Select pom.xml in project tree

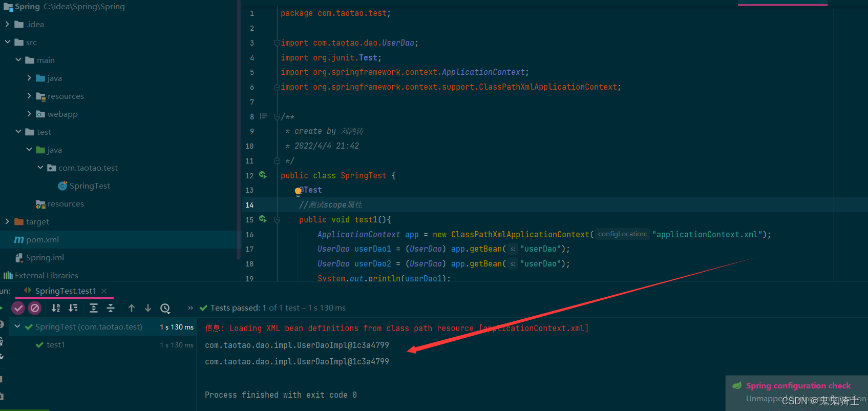click(x=43, y=240)
